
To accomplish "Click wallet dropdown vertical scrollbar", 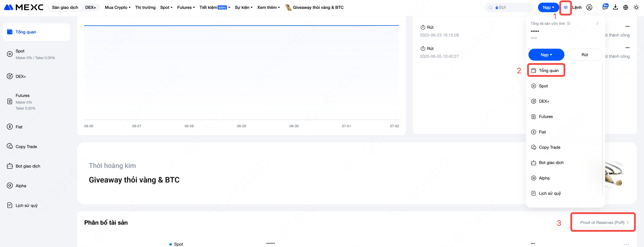I will pos(603,129).
